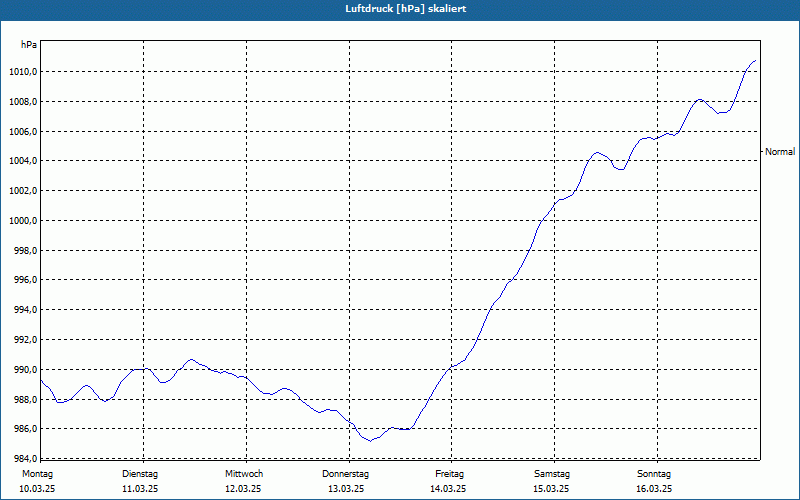Click the 992,0 y-axis value
The height and width of the screenshot is (500, 800).
[x=25, y=340]
